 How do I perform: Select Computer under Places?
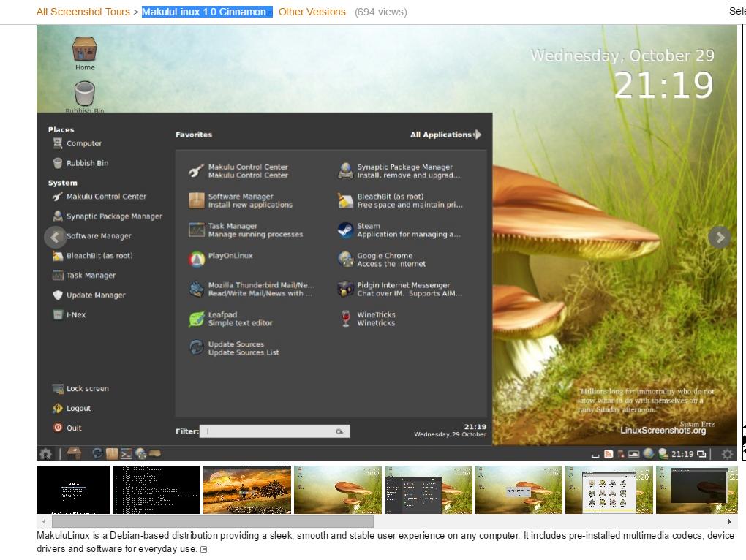click(x=77, y=143)
